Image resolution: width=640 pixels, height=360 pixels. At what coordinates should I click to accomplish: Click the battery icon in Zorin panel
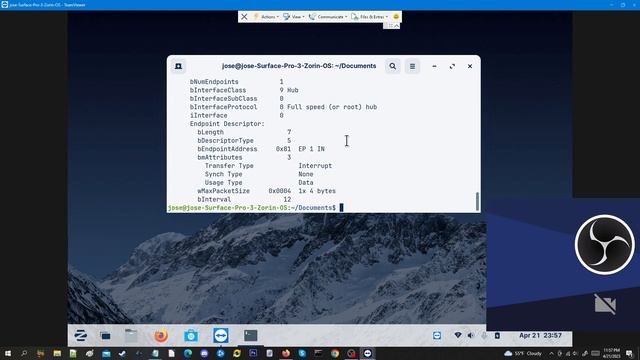tap(497, 336)
